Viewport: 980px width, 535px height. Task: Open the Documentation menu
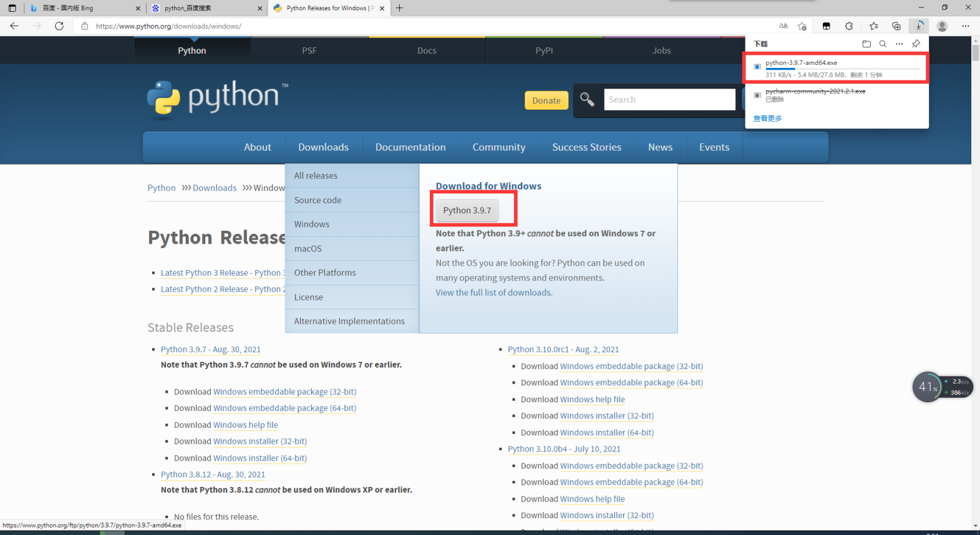click(410, 147)
